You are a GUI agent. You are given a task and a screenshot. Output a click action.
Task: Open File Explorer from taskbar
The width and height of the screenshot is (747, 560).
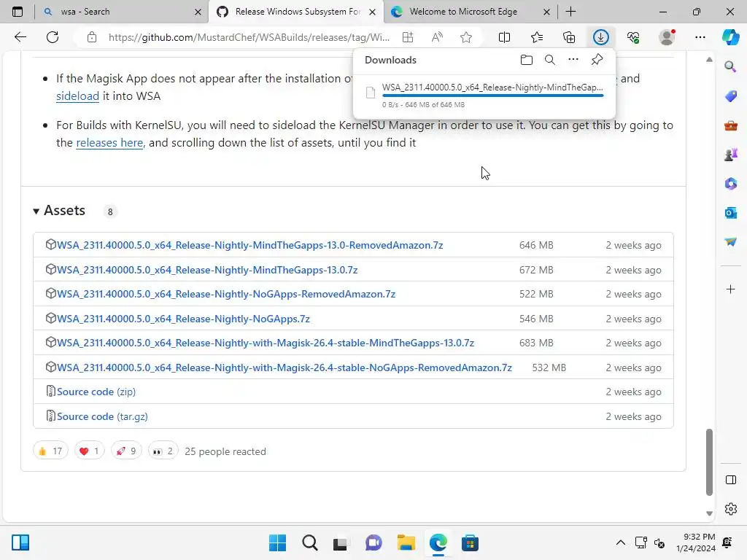(x=406, y=542)
